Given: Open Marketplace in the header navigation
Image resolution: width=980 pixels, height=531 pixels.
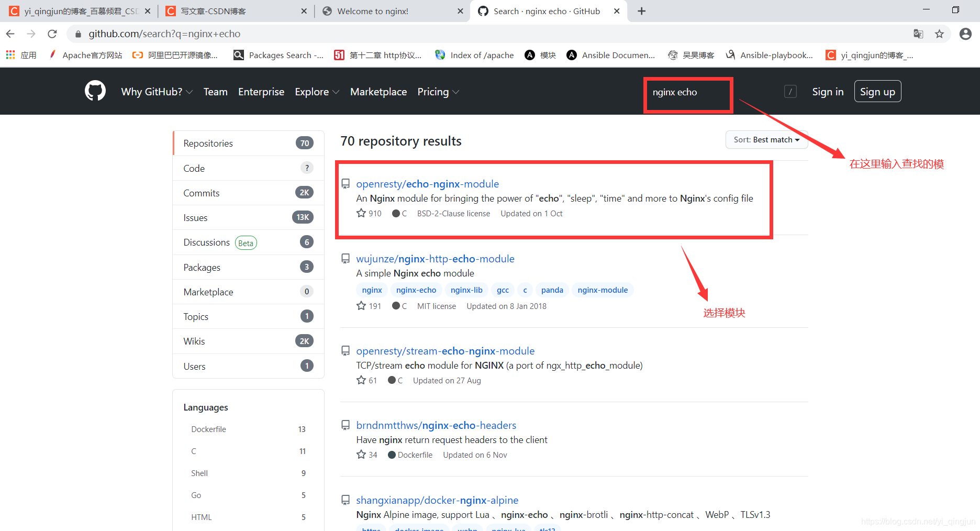Looking at the screenshot, I should click(x=378, y=92).
